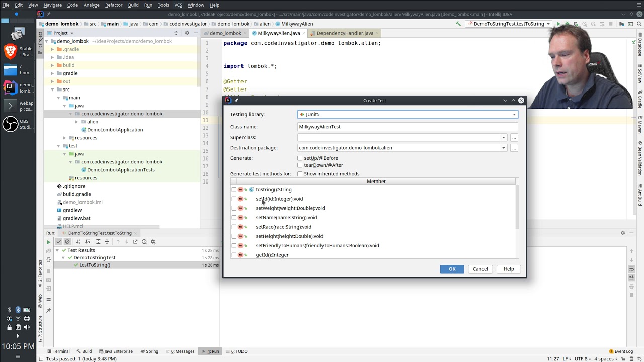Enable setUp/@Before checkbox
The width and height of the screenshot is (644, 362).
click(x=300, y=158)
